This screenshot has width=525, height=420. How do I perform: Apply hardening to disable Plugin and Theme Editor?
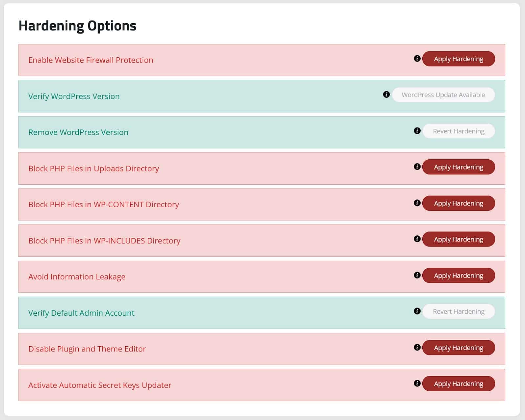(458, 348)
